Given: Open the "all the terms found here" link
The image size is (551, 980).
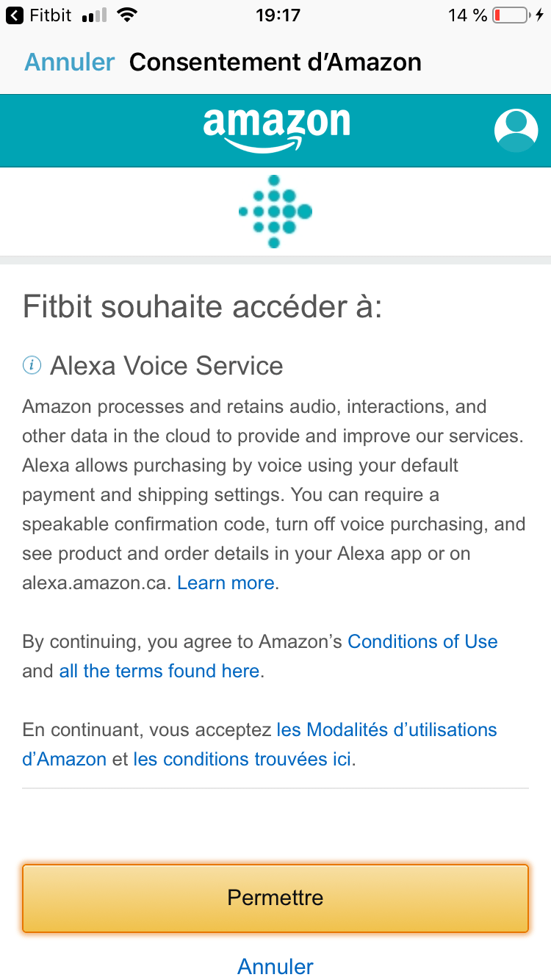Looking at the screenshot, I should coord(159,671).
